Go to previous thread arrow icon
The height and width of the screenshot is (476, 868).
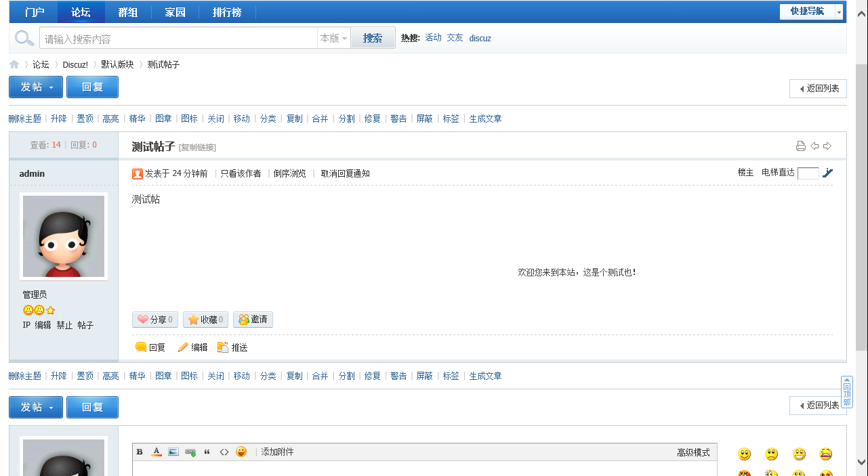[x=814, y=146]
